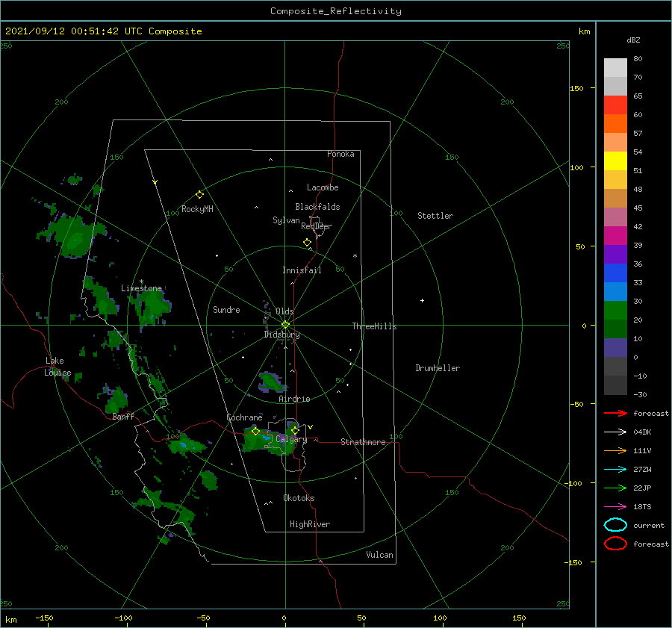
Task: Click the 80 dBZ light gray swatch
Action: (615, 67)
